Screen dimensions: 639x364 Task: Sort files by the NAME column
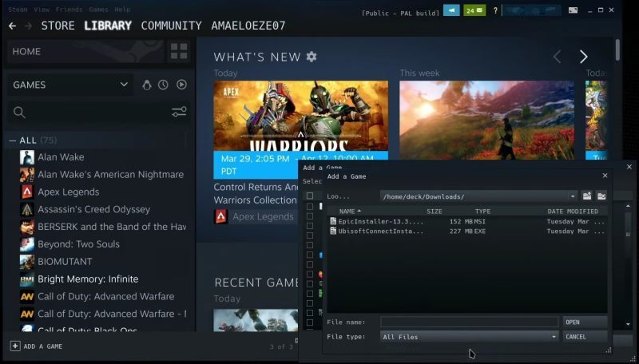click(x=350, y=212)
